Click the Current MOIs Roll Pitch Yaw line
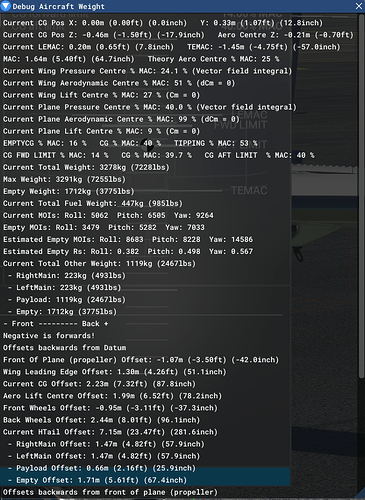Image resolution: width=365 pixels, height=500 pixels. [108, 215]
